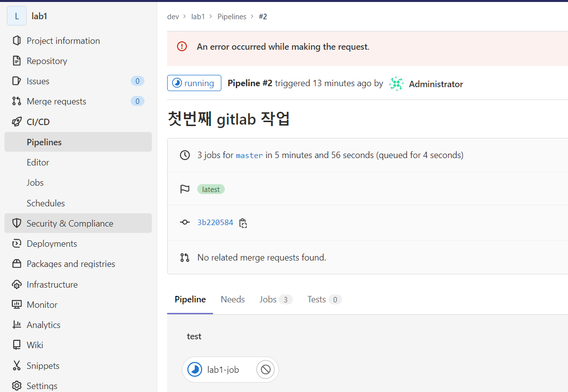Click the Wiki book icon
Image resolution: width=568 pixels, height=392 pixels.
click(17, 345)
